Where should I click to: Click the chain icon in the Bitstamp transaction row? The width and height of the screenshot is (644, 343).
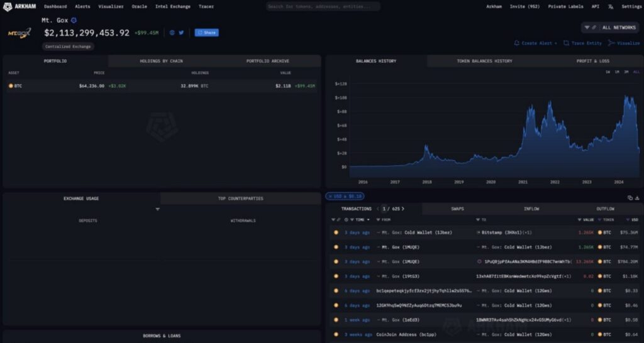(336, 232)
